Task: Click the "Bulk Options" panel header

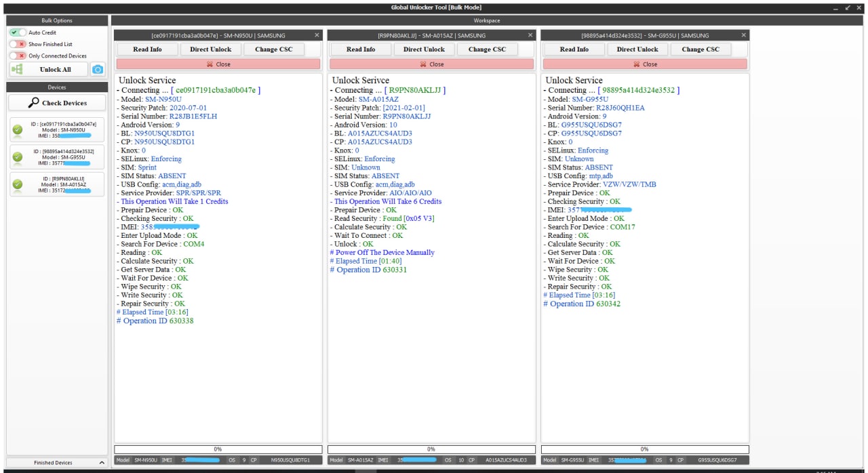Action: 57,20
